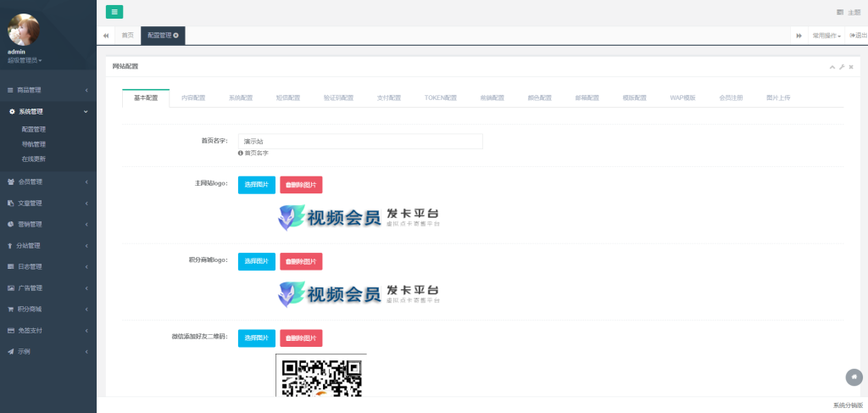
Task: Close the 配置管理 tab via its x icon
Action: tap(176, 36)
